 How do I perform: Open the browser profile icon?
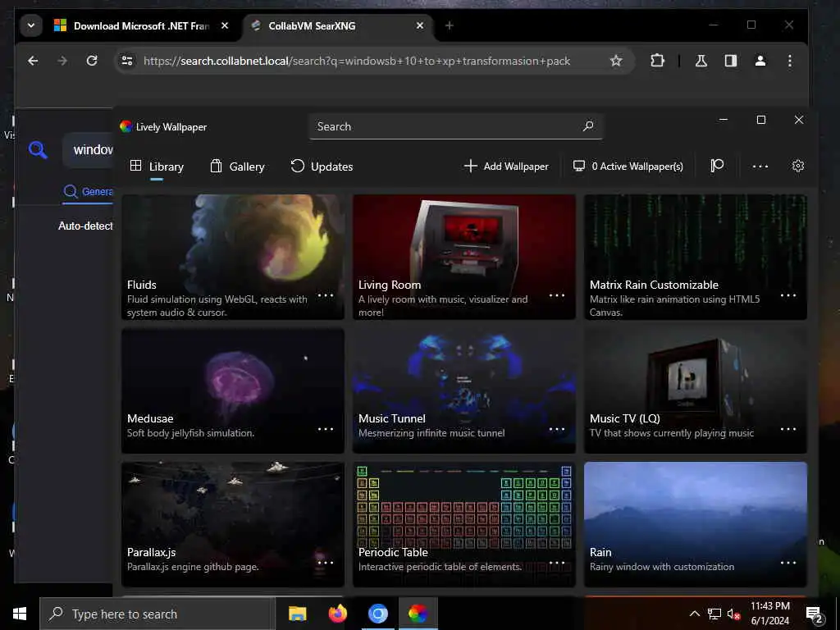760,61
